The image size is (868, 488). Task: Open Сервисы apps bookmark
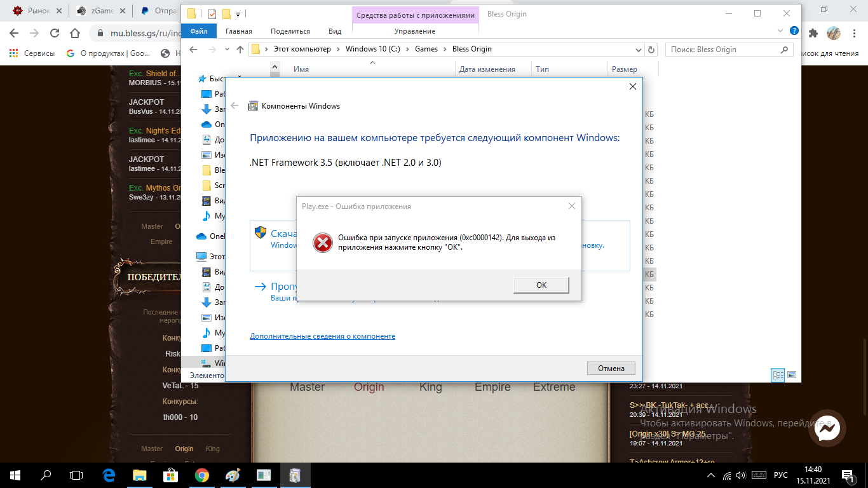32,53
